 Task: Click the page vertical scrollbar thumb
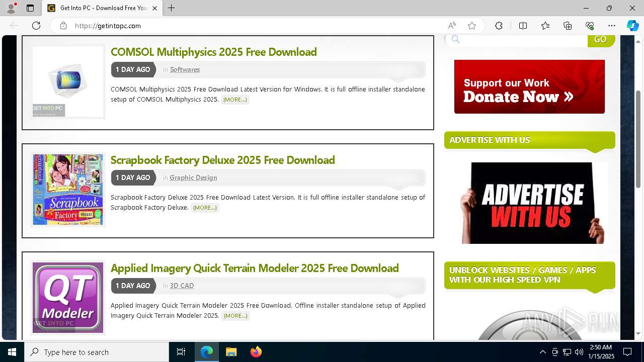pyautogui.click(x=638, y=138)
